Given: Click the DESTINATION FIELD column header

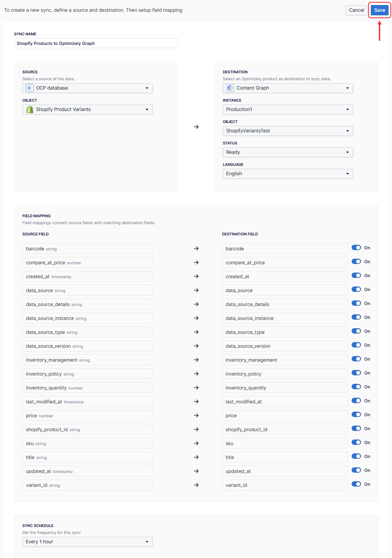Looking at the screenshot, I should click(x=240, y=234).
